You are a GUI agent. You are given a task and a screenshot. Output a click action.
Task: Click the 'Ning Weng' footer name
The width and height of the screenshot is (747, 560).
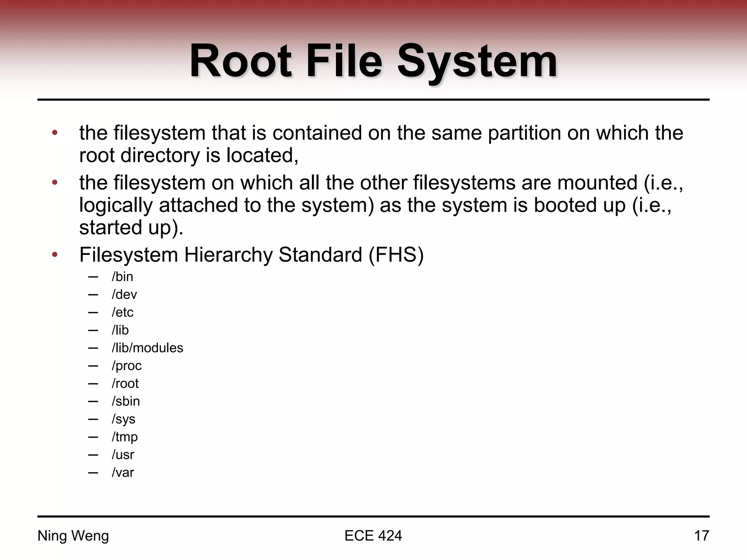coord(73,536)
